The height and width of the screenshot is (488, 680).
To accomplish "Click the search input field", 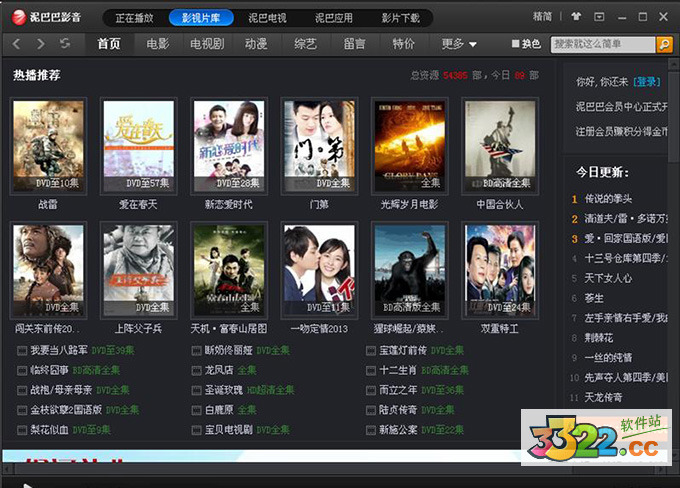I will click(x=603, y=44).
